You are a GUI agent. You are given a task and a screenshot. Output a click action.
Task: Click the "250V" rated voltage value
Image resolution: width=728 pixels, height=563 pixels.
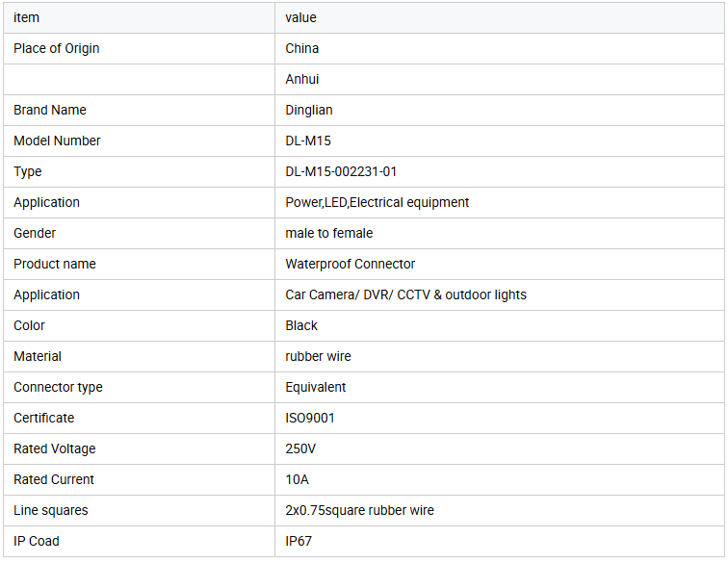(x=300, y=448)
